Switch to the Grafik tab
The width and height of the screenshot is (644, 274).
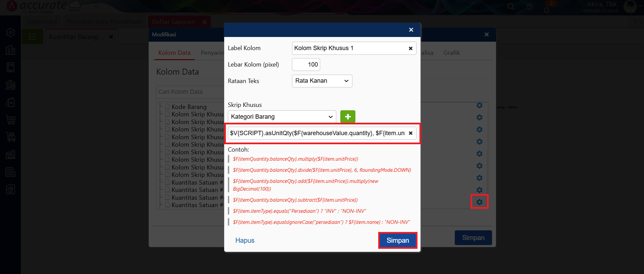click(x=451, y=53)
